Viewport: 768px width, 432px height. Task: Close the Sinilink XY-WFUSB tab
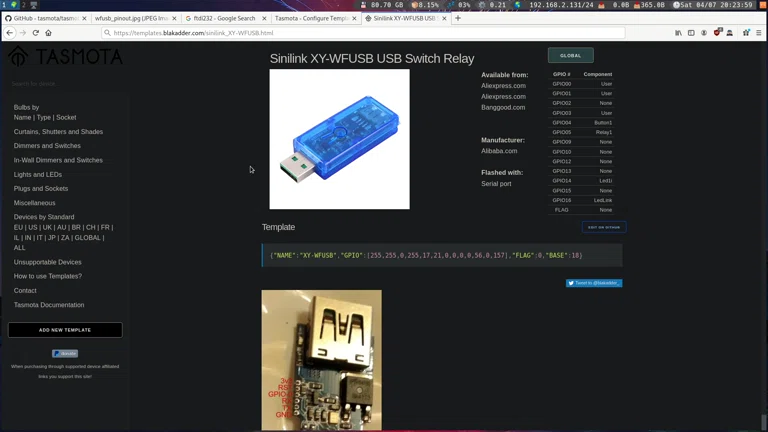tap(444, 18)
